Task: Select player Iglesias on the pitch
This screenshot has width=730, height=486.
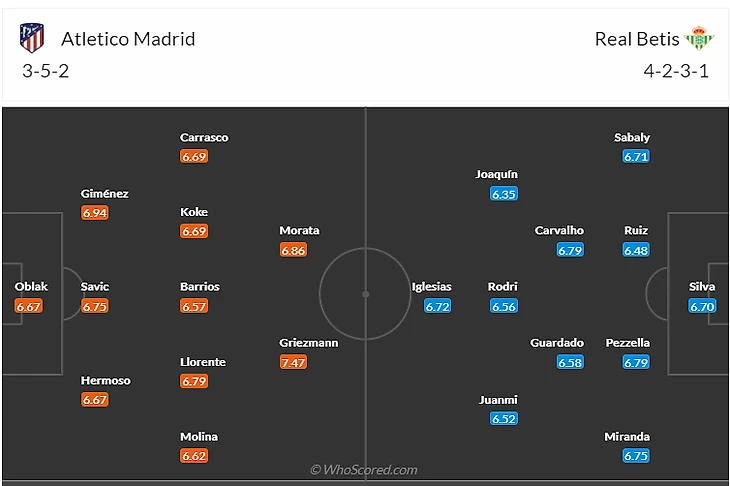Action: click(432, 287)
